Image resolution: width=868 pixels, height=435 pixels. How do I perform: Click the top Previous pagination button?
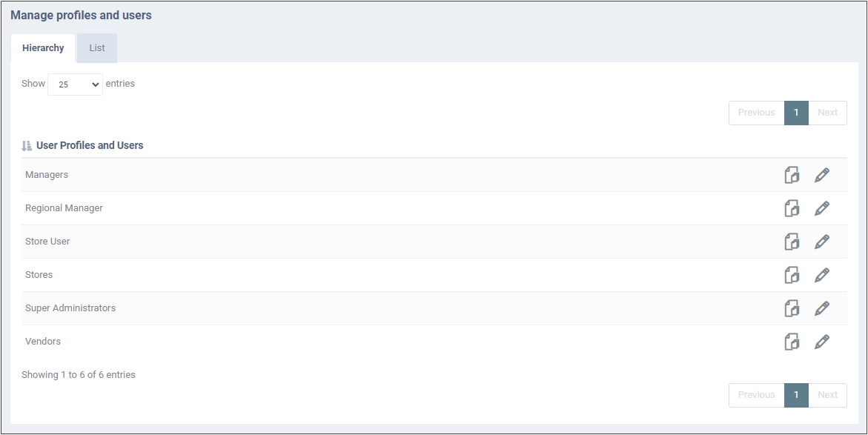(756, 113)
